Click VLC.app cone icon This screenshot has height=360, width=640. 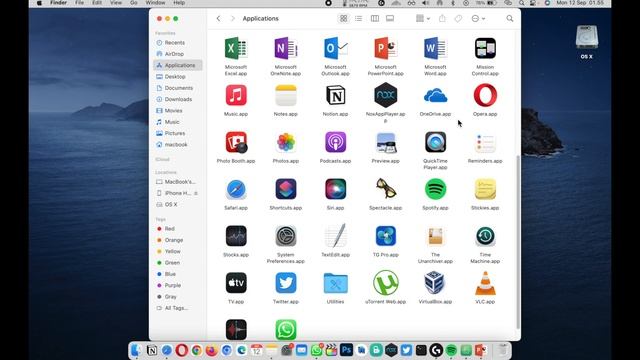click(485, 283)
